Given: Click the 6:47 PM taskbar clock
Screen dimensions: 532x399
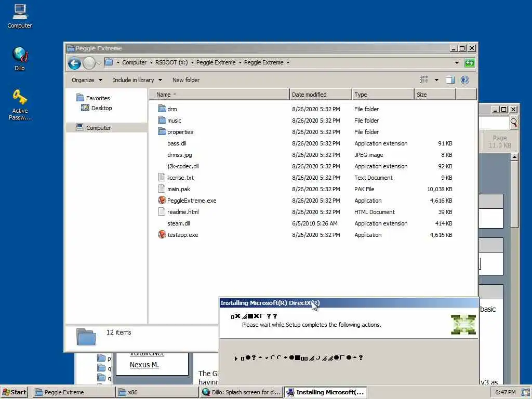Looking at the screenshot, I should point(505,392).
